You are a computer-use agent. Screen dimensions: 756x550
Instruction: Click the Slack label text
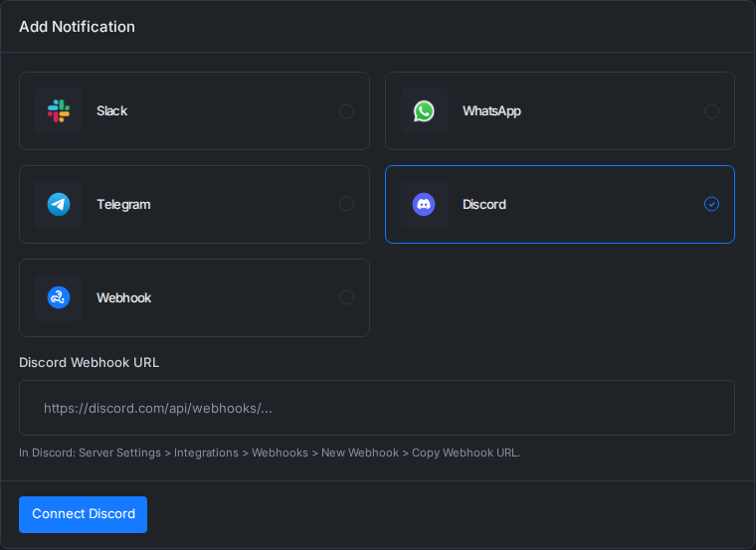[111, 110]
